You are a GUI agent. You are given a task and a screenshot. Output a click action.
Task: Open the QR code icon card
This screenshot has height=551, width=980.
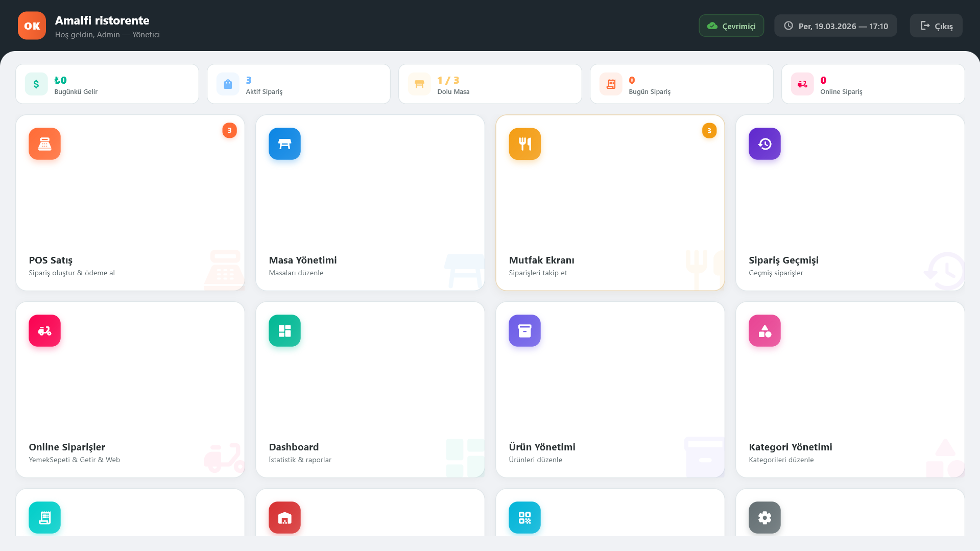point(524,517)
